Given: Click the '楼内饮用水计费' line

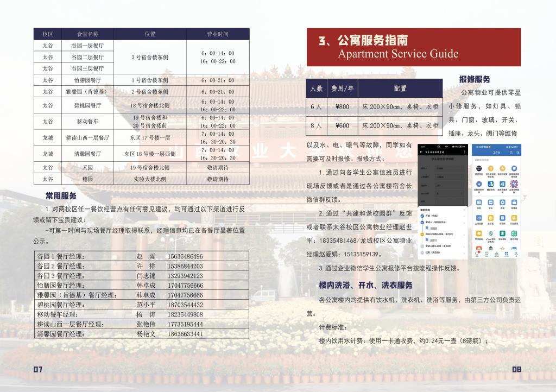Looking at the screenshot, I should click(x=404, y=341).
